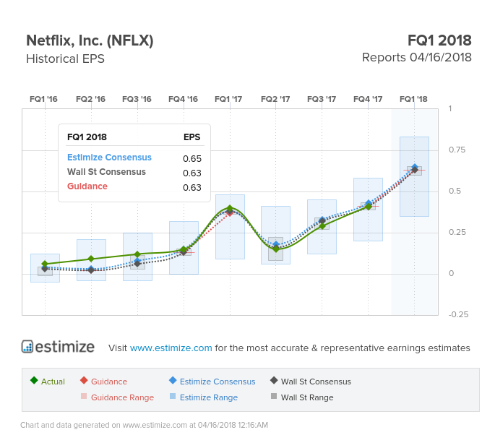Click the FQ2 '17 Actual green data point
The height and width of the screenshot is (448, 495).
point(276,249)
